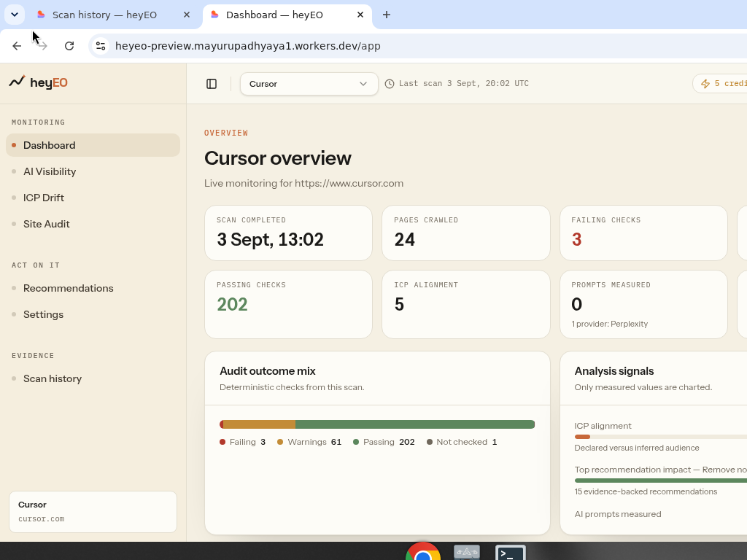Click the Last scan 3 Sept timestamp
The width and height of the screenshot is (747, 560).
[463, 83]
